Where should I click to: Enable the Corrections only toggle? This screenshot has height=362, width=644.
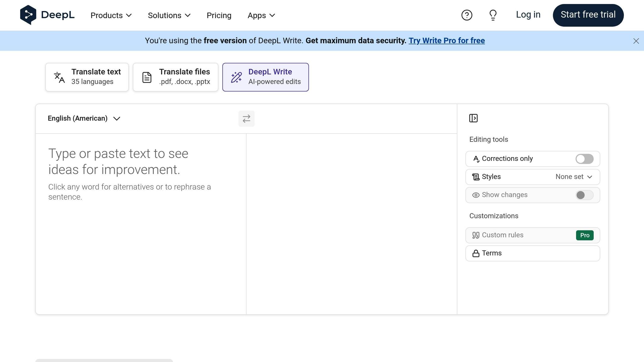[584, 159]
